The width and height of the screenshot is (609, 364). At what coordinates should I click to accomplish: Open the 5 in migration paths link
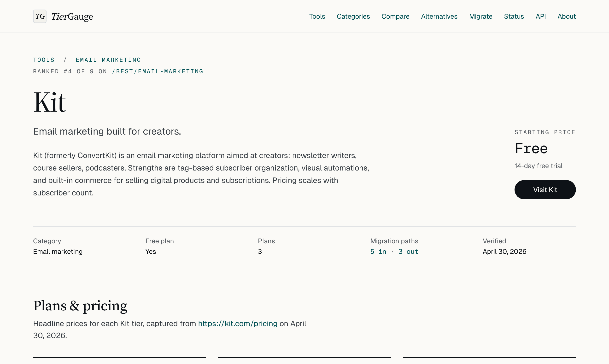(378, 252)
